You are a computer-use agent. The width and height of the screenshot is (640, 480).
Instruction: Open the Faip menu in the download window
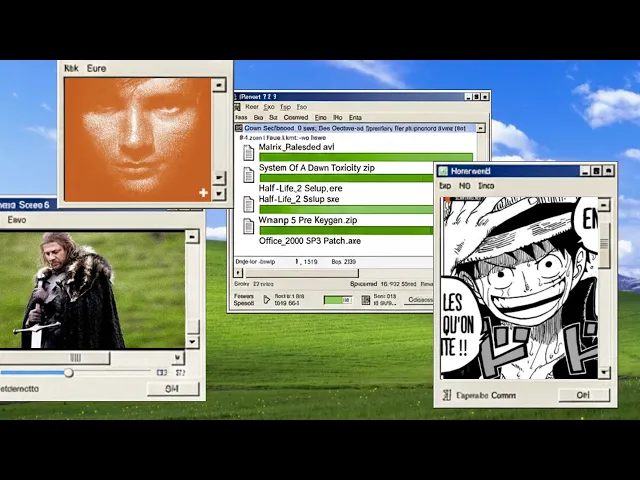coord(285,107)
